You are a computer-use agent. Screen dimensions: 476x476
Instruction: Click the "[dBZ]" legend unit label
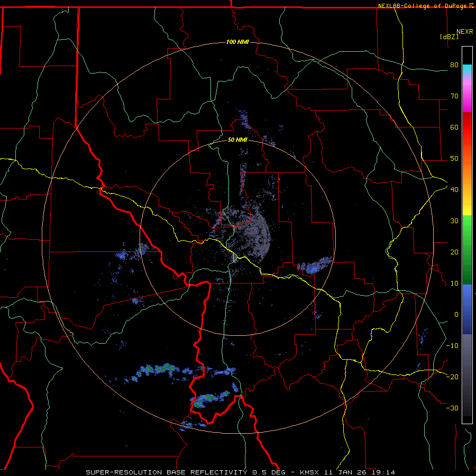[449, 36]
